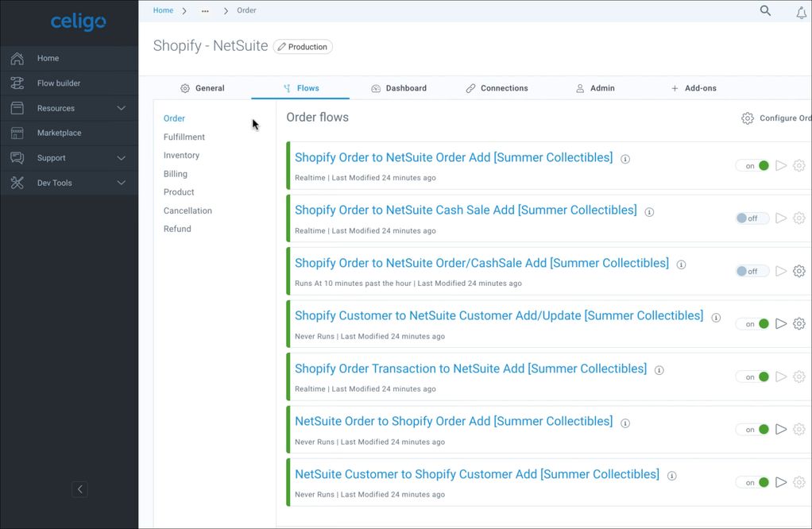Run the NetSuite Order to Shopify Order Add flow
The image size is (812, 529).
coord(781,430)
